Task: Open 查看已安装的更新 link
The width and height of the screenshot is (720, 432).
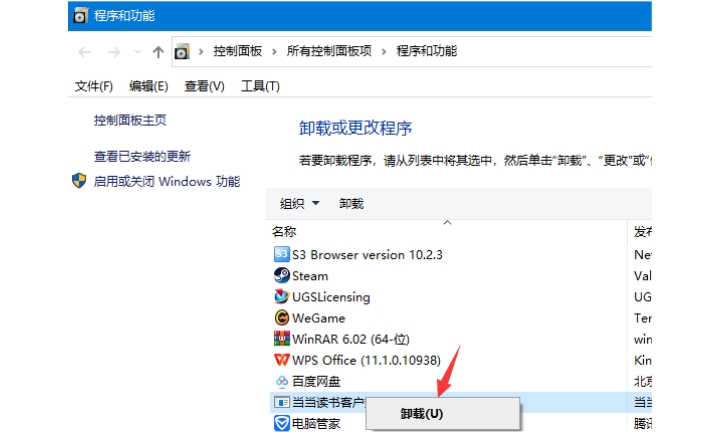Action: click(x=142, y=157)
